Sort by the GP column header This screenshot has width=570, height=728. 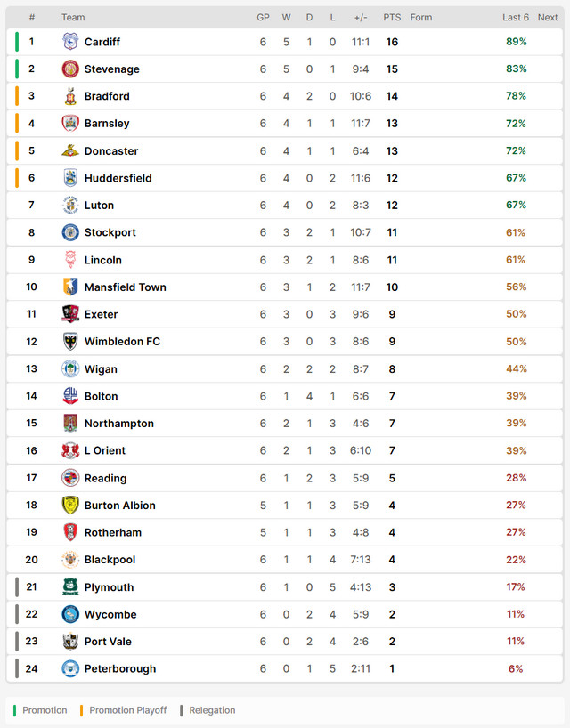coord(263,18)
